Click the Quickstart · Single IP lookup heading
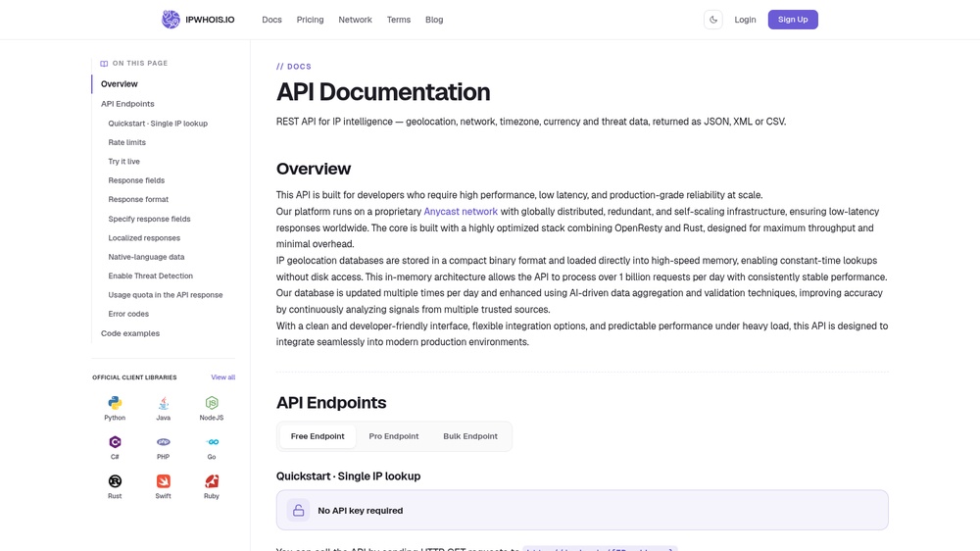This screenshot has width=980, height=551. coord(349,476)
